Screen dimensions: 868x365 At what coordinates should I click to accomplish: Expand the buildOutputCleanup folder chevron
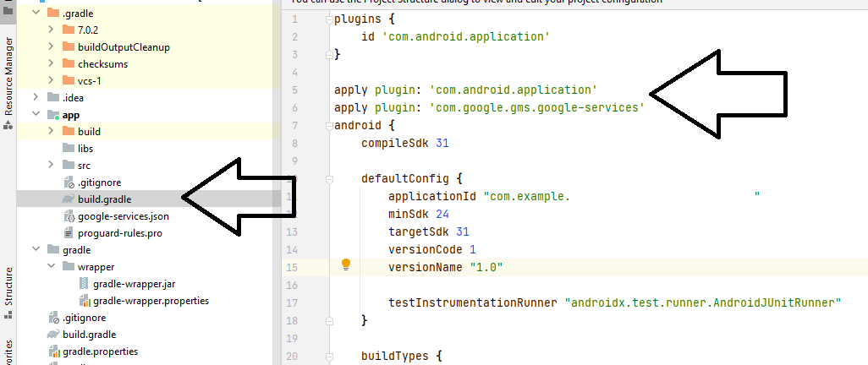pyautogui.click(x=51, y=47)
